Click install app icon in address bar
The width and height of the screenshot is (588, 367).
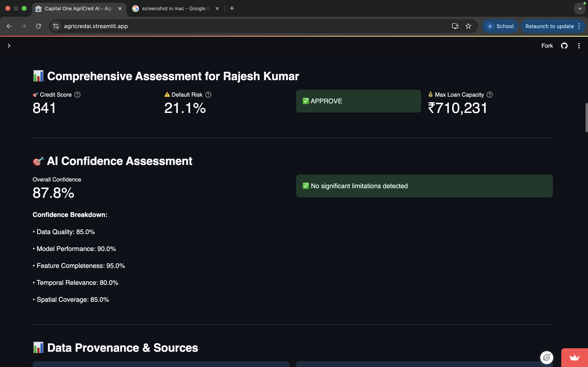(455, 26)
